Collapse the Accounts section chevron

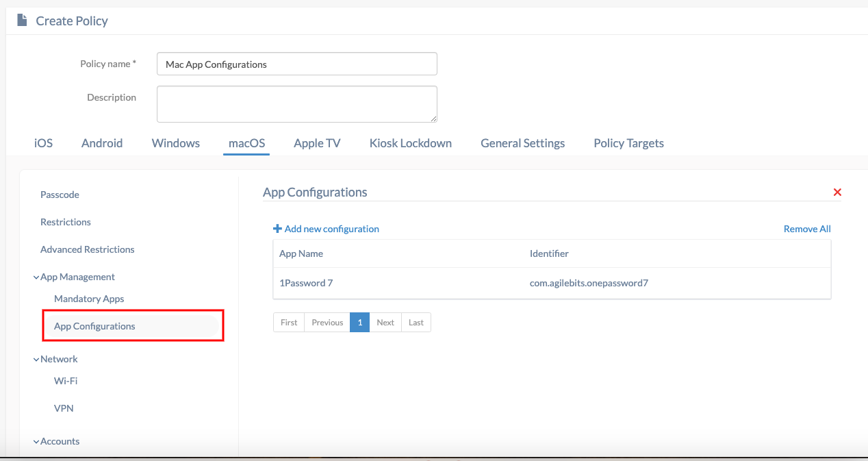coord(36,442)
